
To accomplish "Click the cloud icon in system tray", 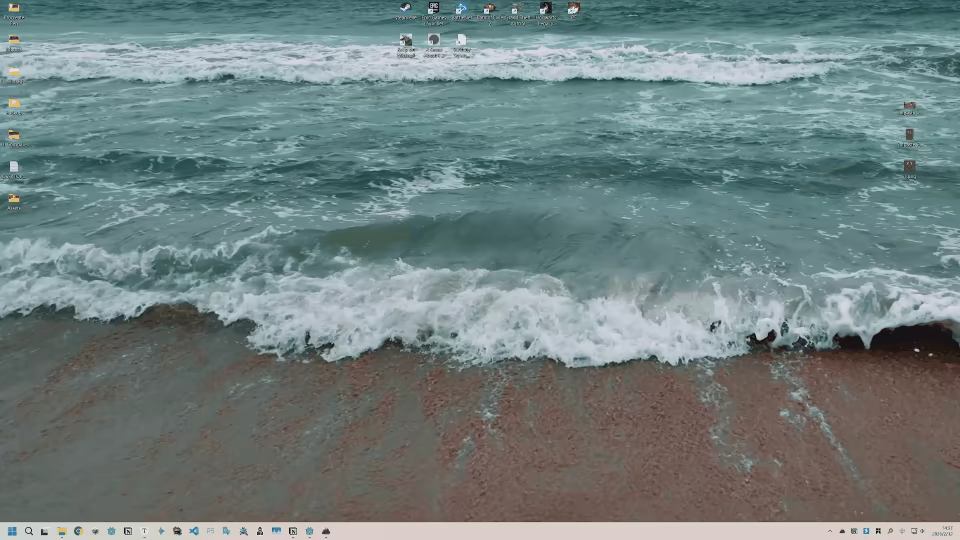I will [842, 531].
